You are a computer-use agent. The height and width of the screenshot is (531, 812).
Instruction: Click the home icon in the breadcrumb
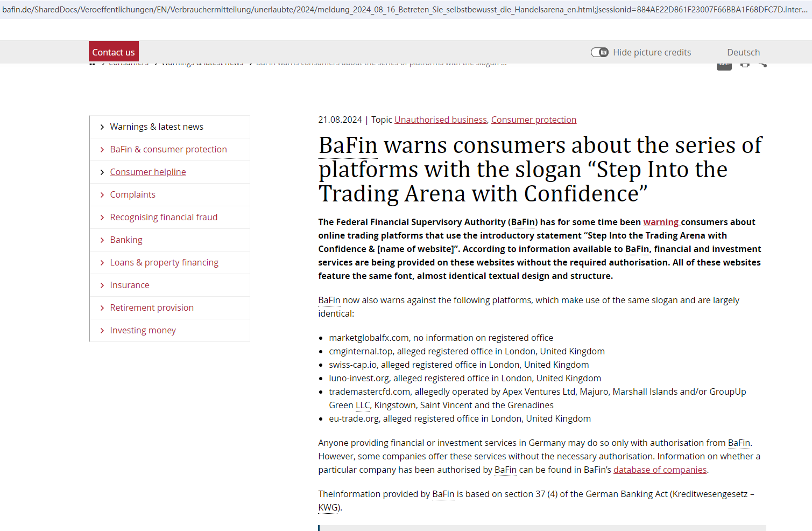pyautogui.click(x=92, y=65)
